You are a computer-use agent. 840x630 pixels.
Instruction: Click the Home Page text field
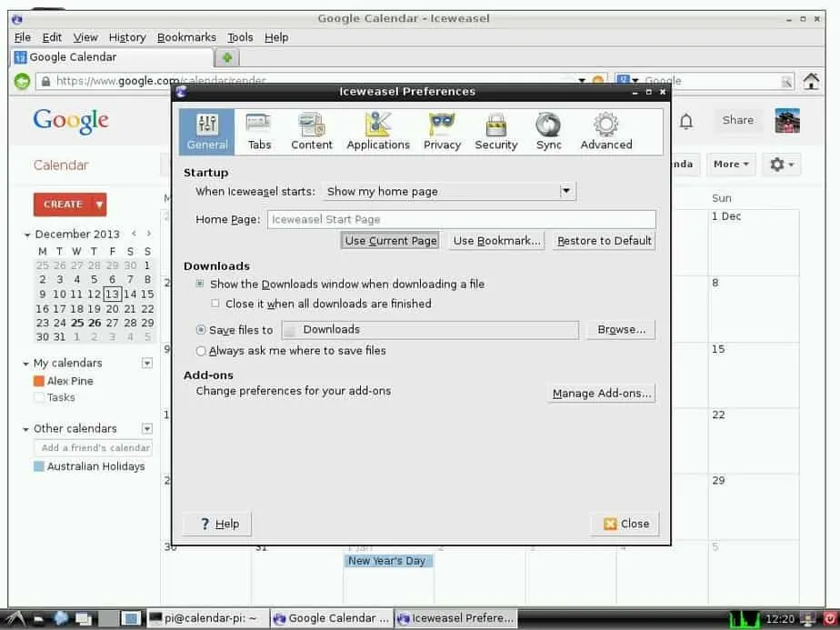pos(461,219)
